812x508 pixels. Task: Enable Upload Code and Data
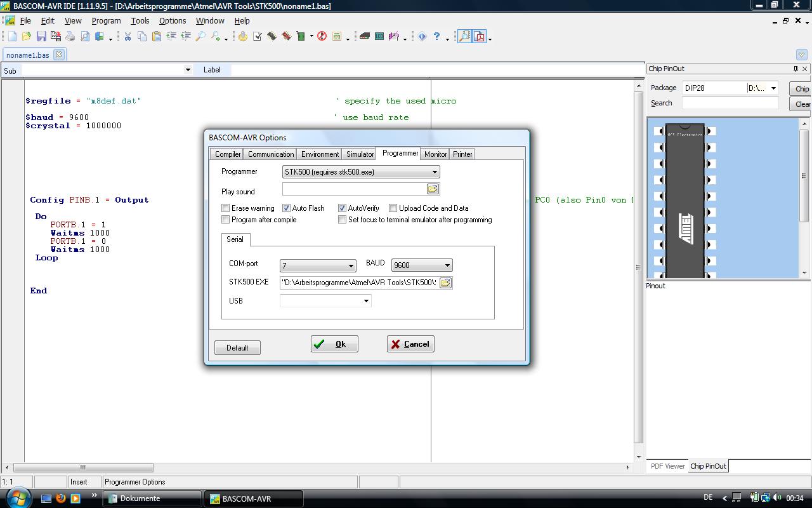[x=393, y=208]
